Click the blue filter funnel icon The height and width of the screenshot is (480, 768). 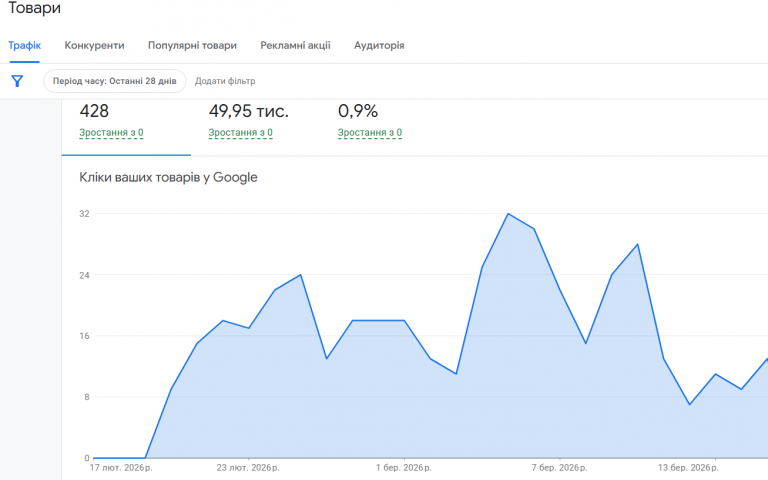(x=17, y=81)
